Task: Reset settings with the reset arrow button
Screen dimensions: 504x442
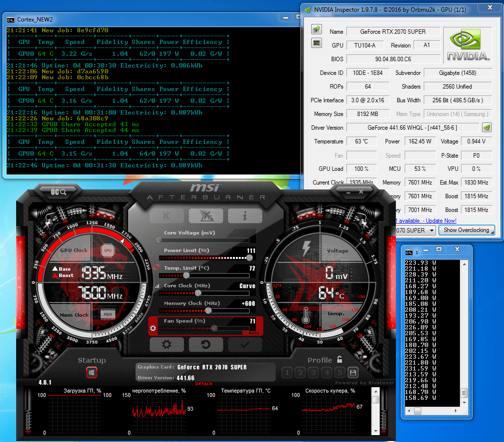Action: [206, 345]
